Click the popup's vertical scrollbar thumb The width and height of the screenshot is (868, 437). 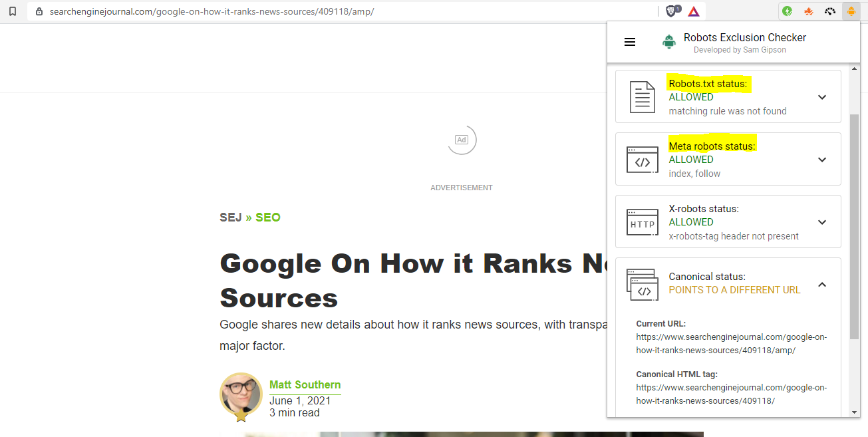click(854, 226)
